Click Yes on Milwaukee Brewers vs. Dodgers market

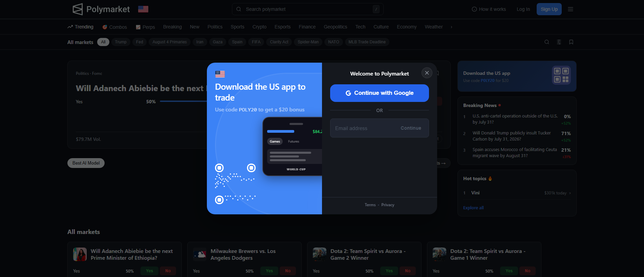pos(269,271)
